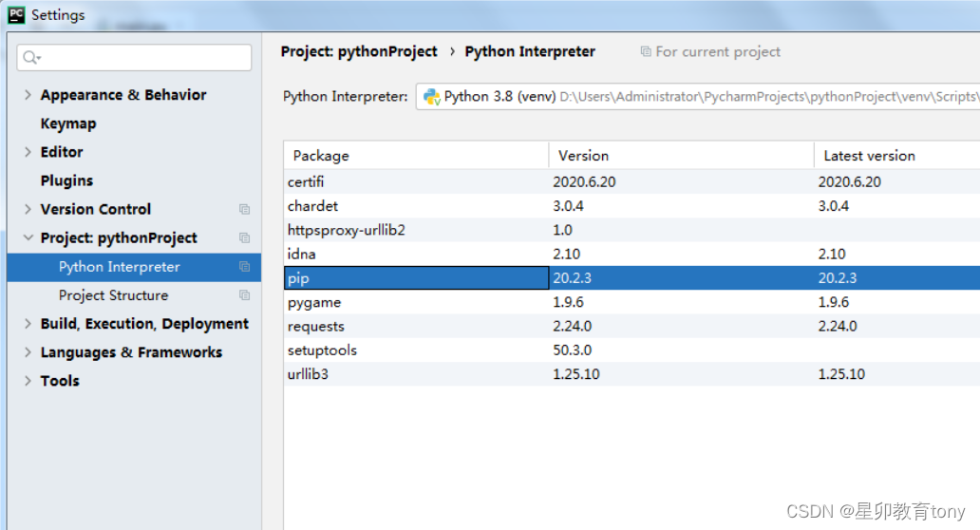This screenshot has width=980, height=530.
Task: Click Project: pythonProject breadcrumb
Action: (x=359, y=52)
